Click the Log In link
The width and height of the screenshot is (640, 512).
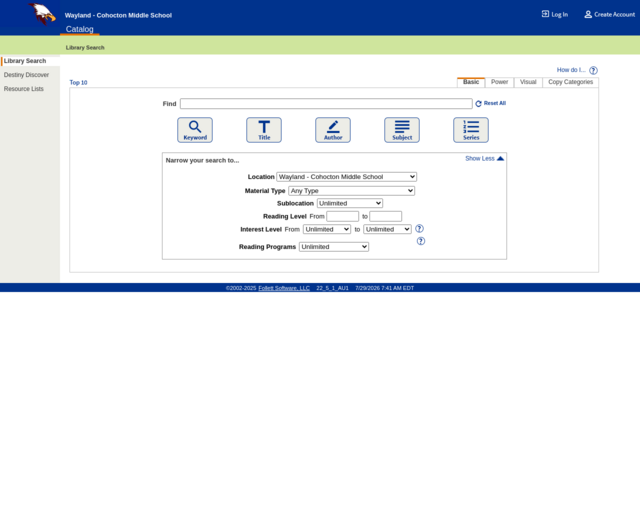tap(560, 14)
